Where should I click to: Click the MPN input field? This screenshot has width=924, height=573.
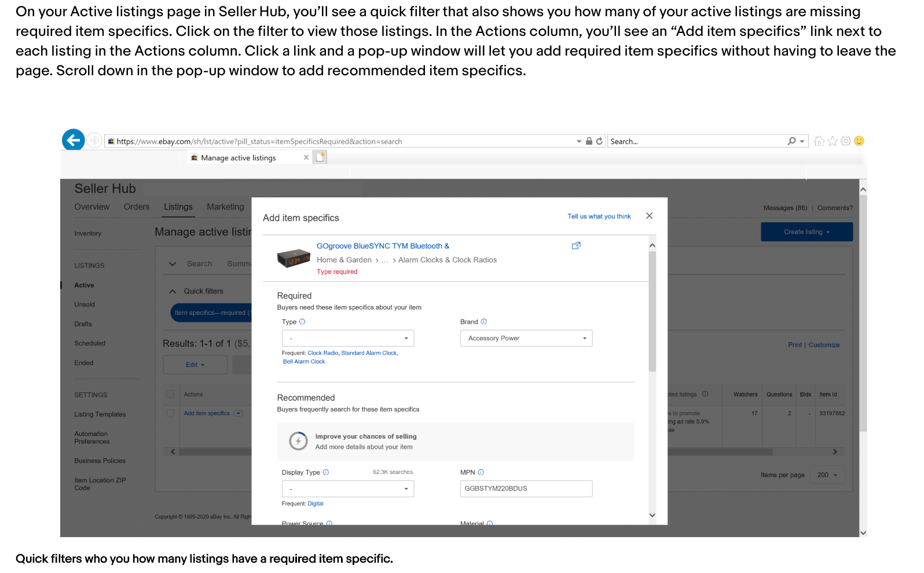526,489
